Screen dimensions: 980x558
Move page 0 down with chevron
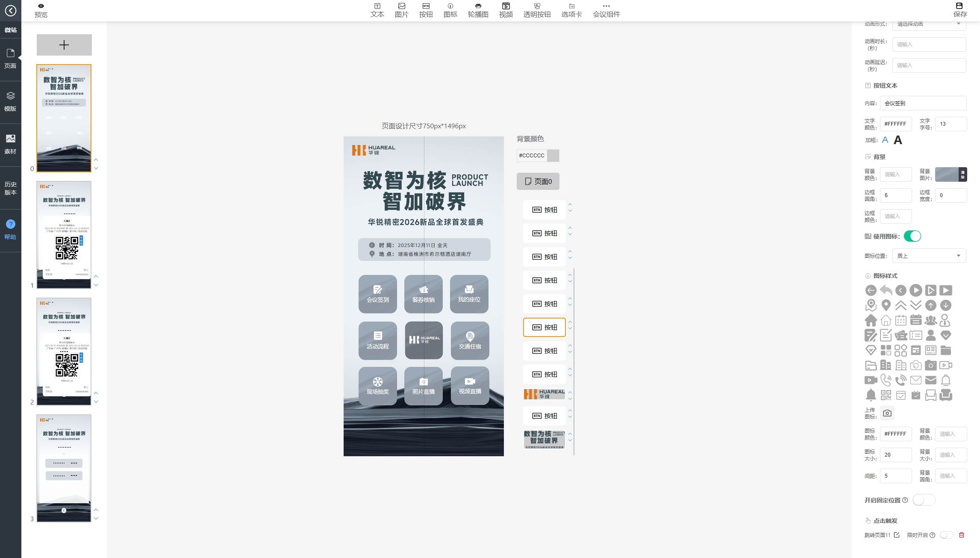(x=96, y=168)
